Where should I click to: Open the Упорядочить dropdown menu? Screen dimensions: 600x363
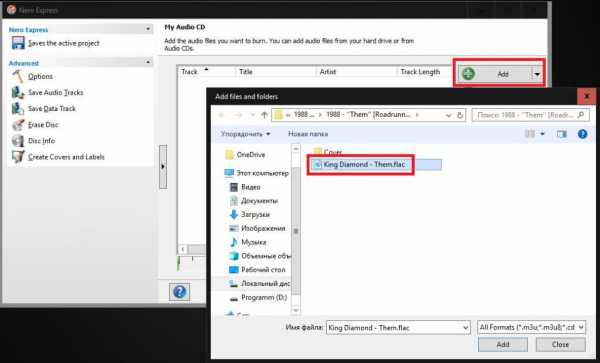click(x=245, y=134)
